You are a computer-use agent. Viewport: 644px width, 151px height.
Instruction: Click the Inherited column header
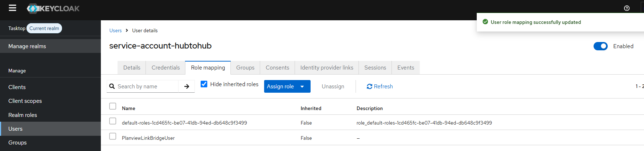click(311, 108)
